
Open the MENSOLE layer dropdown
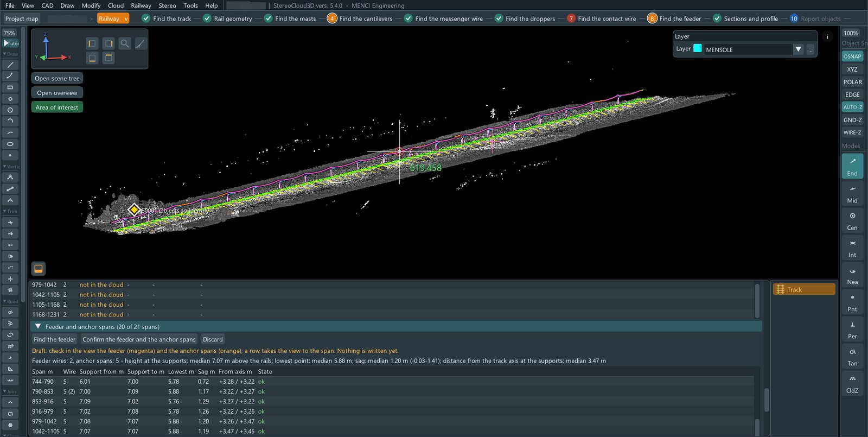click(798, 49)
